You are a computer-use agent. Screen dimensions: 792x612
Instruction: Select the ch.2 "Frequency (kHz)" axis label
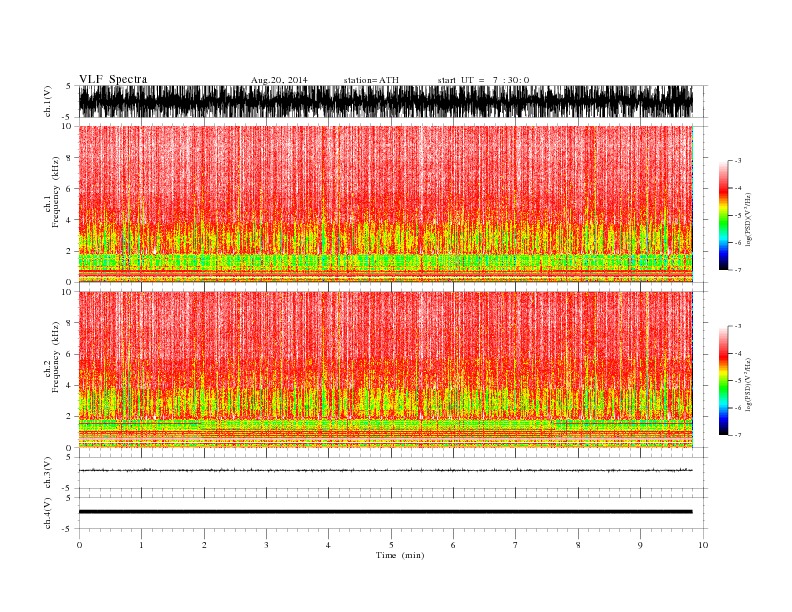pyautogui.click(x=56, y=357)
